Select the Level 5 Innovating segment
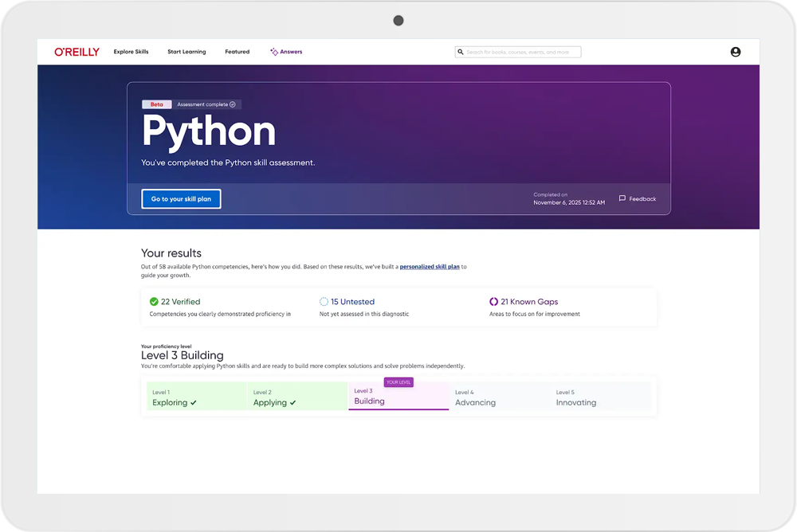 (600, 397)
